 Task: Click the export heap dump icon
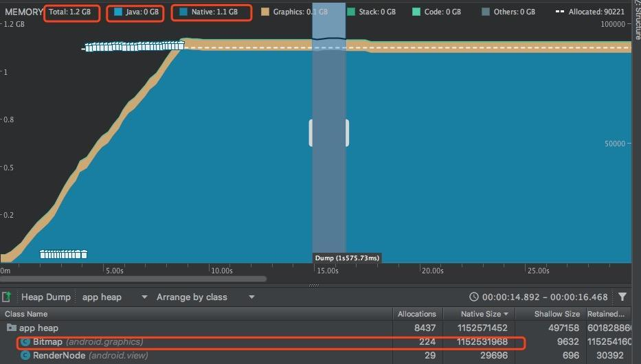6,297
